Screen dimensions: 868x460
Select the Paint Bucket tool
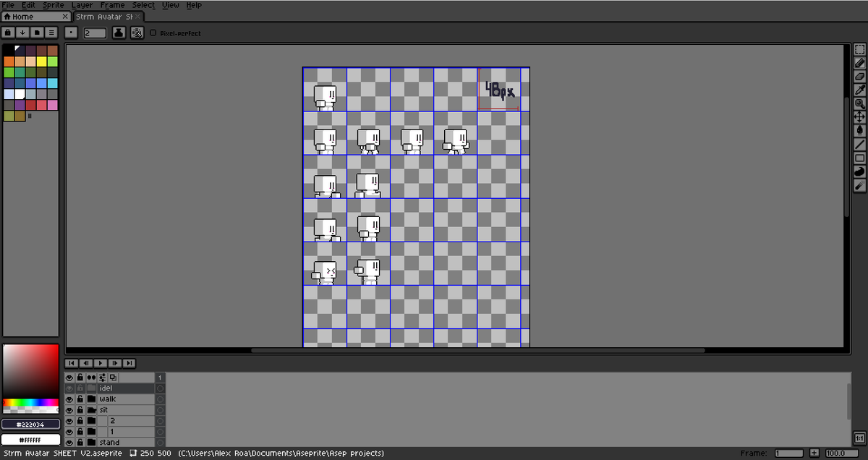(859, 131)
